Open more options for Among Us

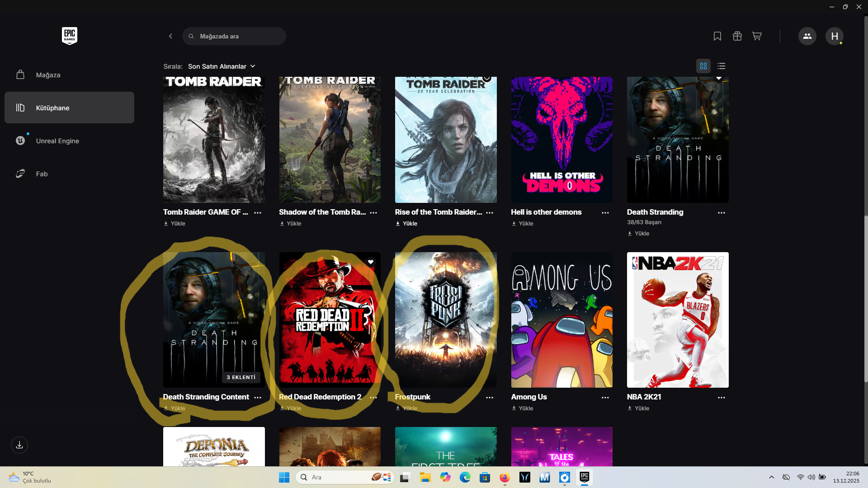click(x=605, y=398)
